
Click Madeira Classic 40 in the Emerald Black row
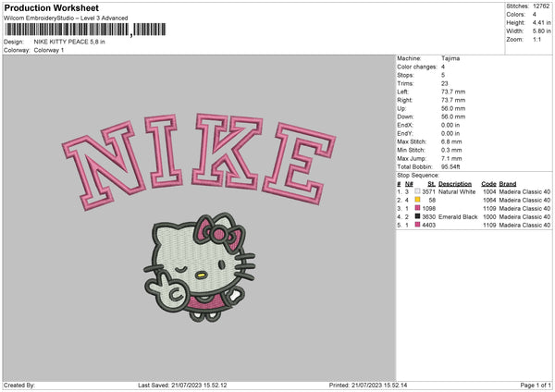[524, 217]
